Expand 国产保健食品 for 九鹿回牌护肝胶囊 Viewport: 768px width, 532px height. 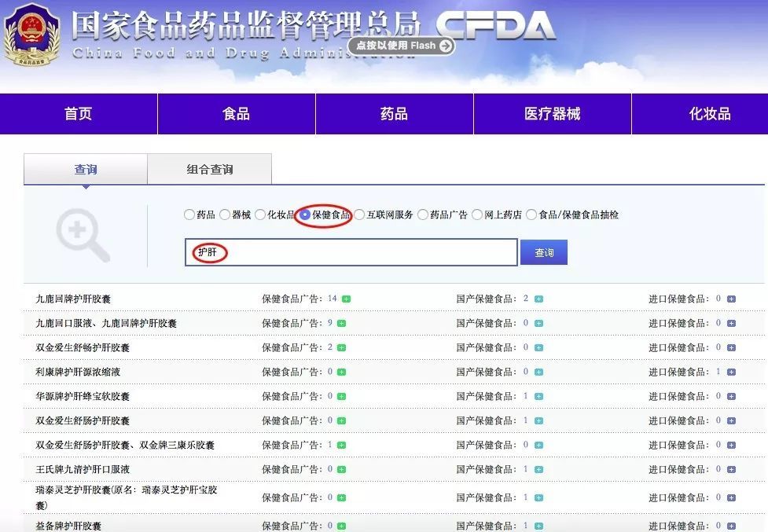tap(538, 299)
